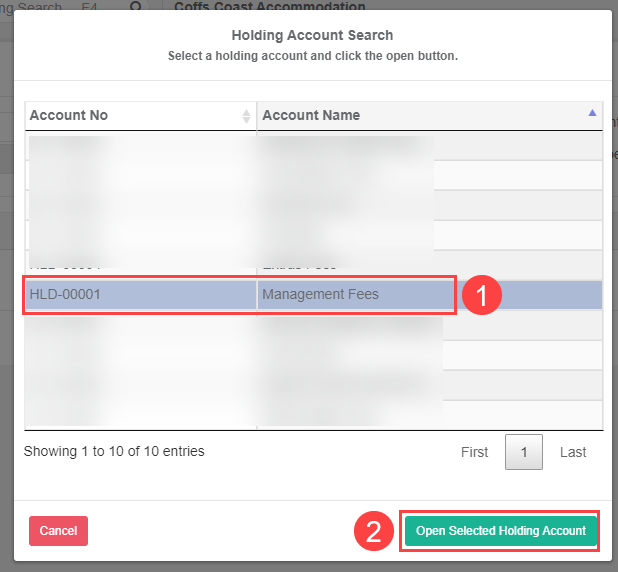The height and width of the screenshot is (572, 618).
Task: Click Open Selected Holding Account button
Action: [x=500, y=531]
